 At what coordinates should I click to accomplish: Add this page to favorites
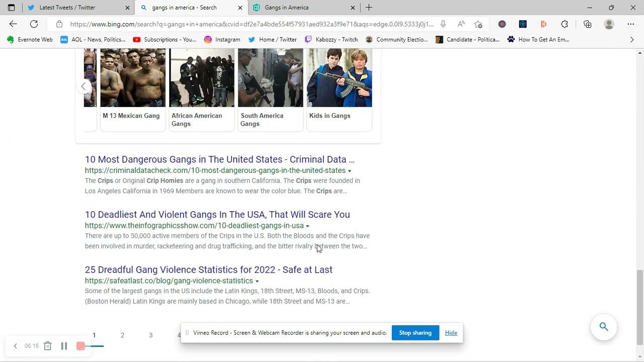click(478, 24)
